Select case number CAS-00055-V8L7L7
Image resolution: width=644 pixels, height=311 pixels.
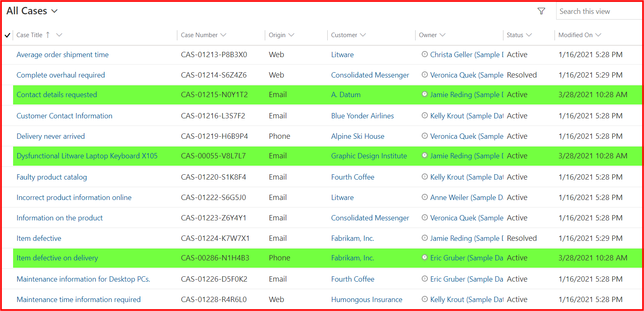(213, 156)
